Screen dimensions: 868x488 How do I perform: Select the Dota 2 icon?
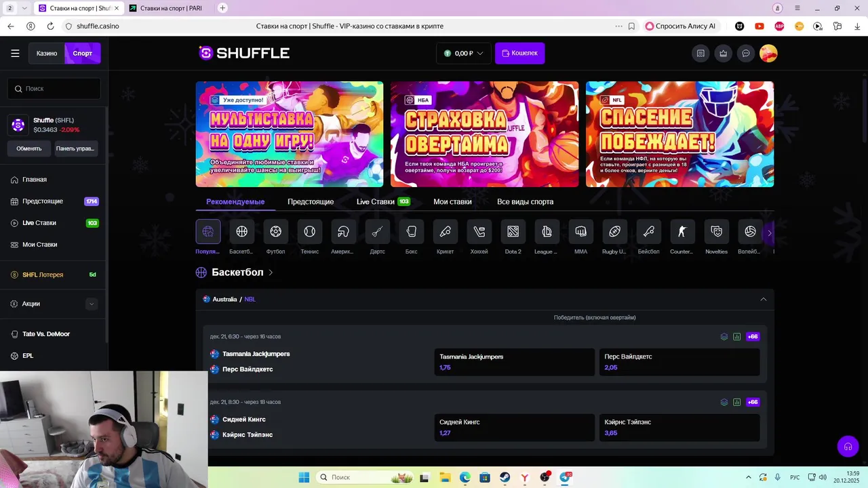tap(513, 232)
